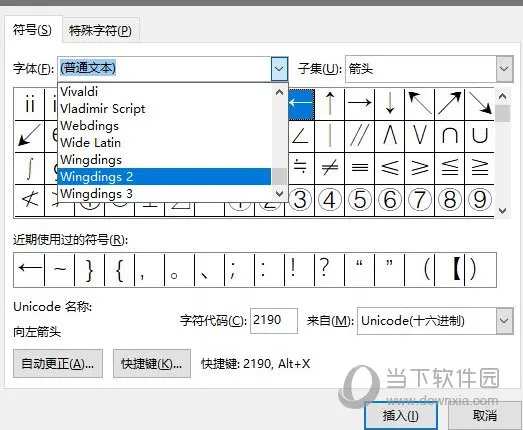Open 自动更正(A) autocorrect dialog
523x430 pixels.
[x=58, y=364]
